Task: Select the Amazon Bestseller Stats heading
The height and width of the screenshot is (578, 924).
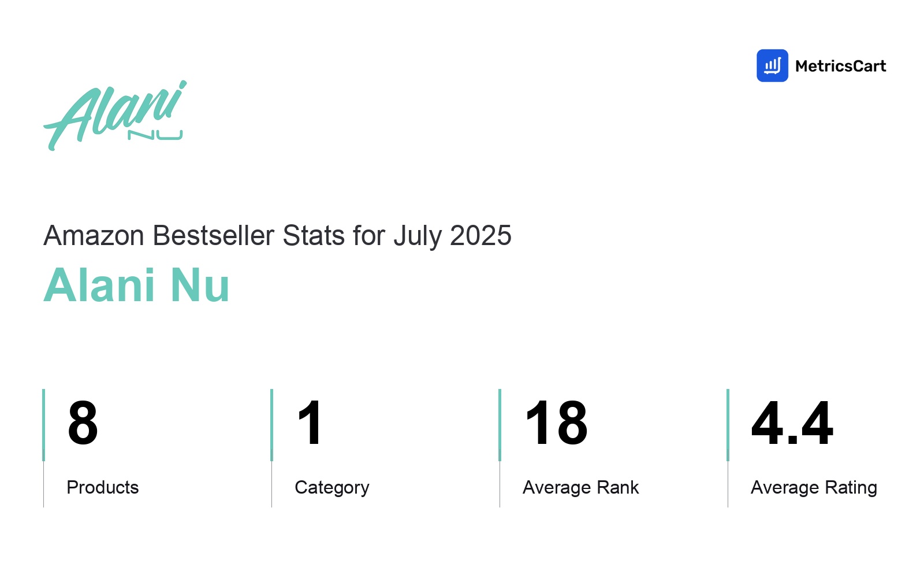Action: point(277,236)
